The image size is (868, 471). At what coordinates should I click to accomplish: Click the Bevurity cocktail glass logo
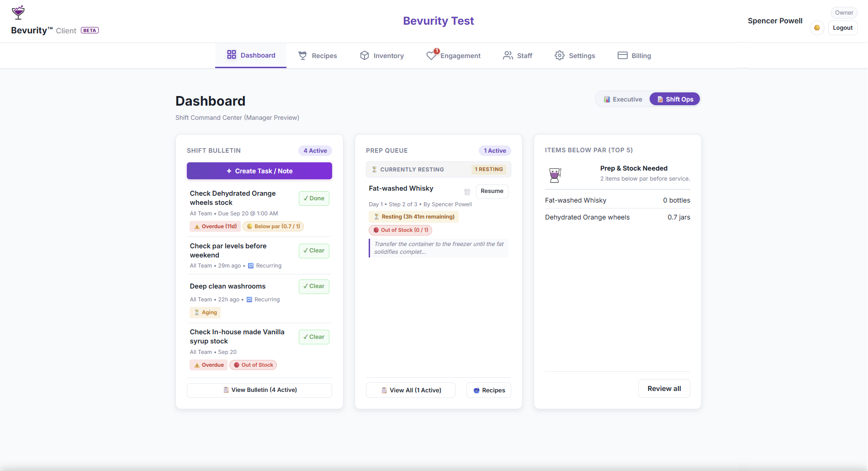pyautogui.click(x=18, y=12)
